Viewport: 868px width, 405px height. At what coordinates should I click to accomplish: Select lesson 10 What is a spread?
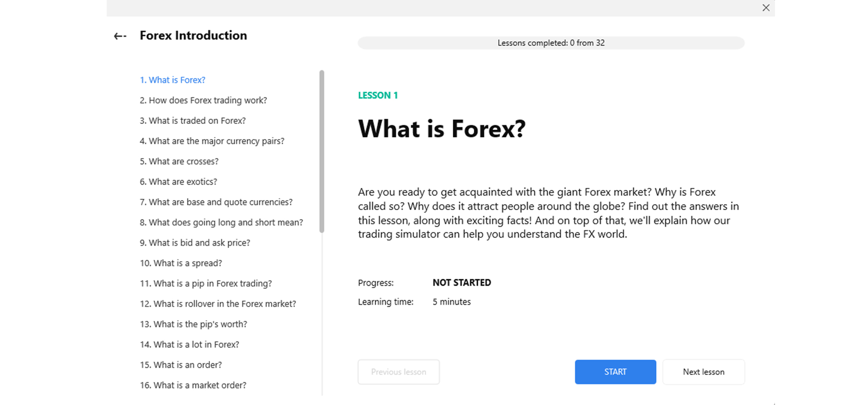[181, 263]
